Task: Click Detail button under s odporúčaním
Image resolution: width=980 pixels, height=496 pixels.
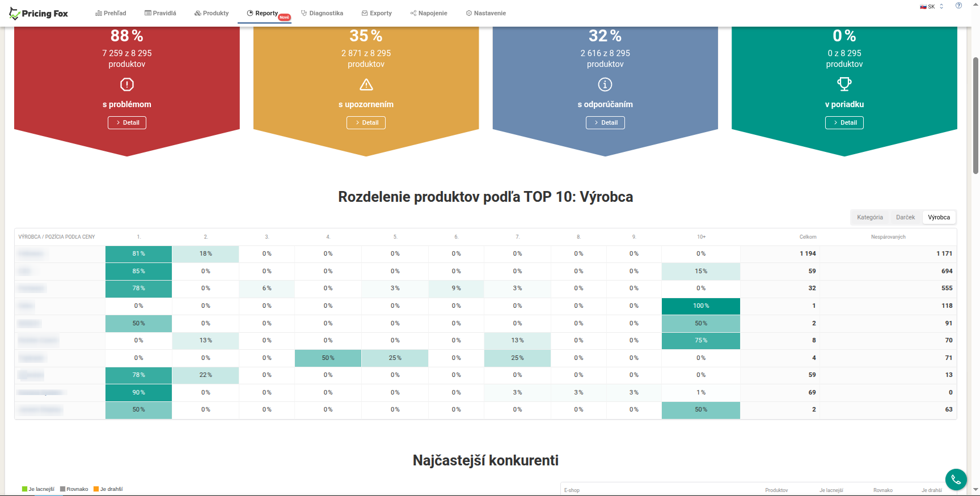Action: pyautogui.click(x=605, y=122)
